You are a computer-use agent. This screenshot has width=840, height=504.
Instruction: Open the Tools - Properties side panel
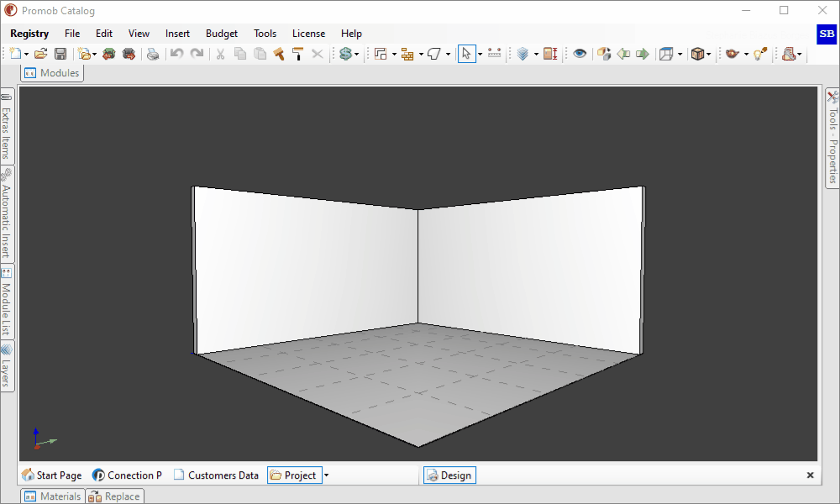832,138
